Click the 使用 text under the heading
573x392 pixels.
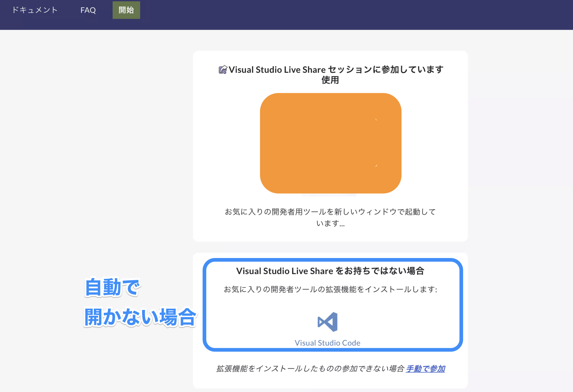[x=330, y=80]
